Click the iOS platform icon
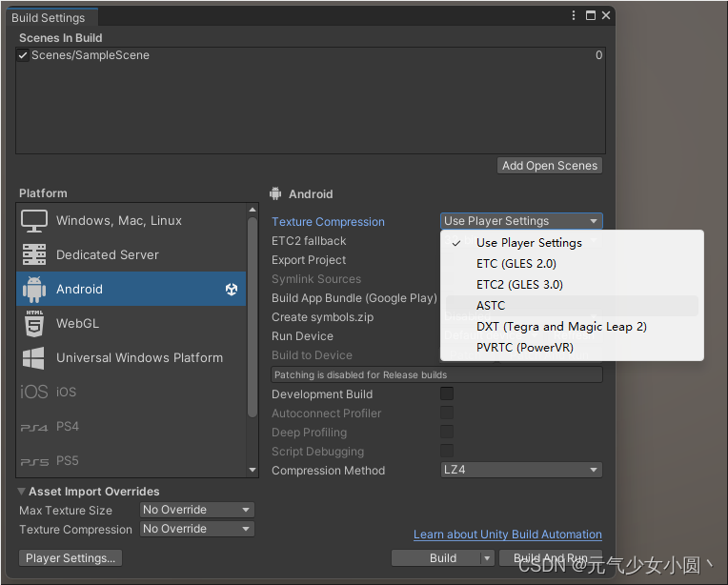Image resolution: width=728 pixels, height=585 pixels. point(34,392)
